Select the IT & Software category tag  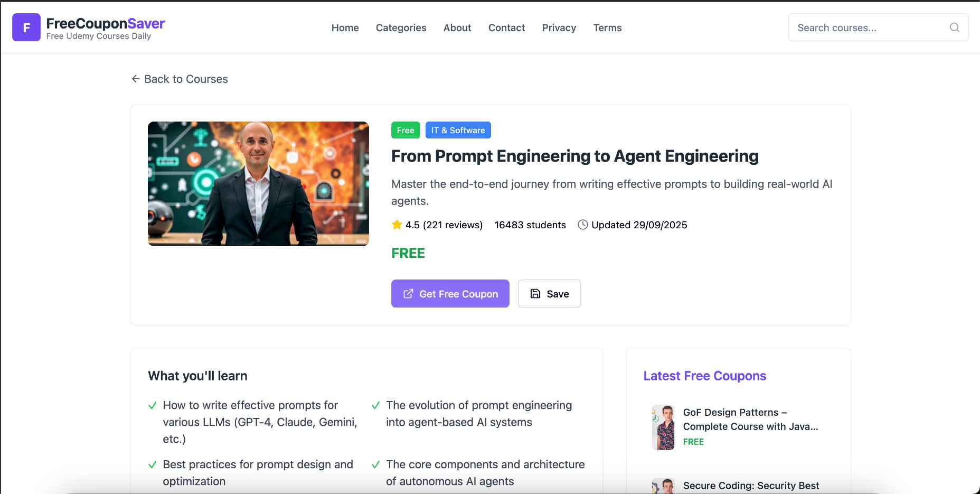click(x=458, y=130)
